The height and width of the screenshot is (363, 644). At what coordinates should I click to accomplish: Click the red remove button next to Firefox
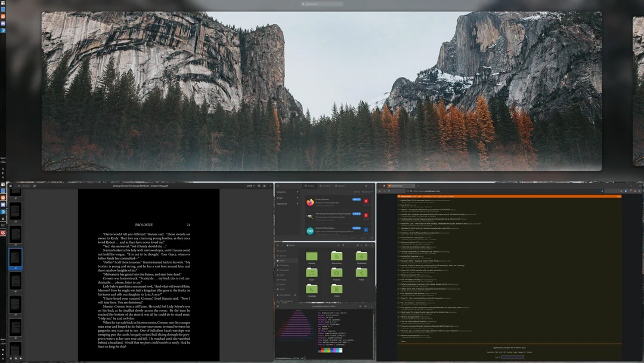pyautogui.click(x=365, y=199)
